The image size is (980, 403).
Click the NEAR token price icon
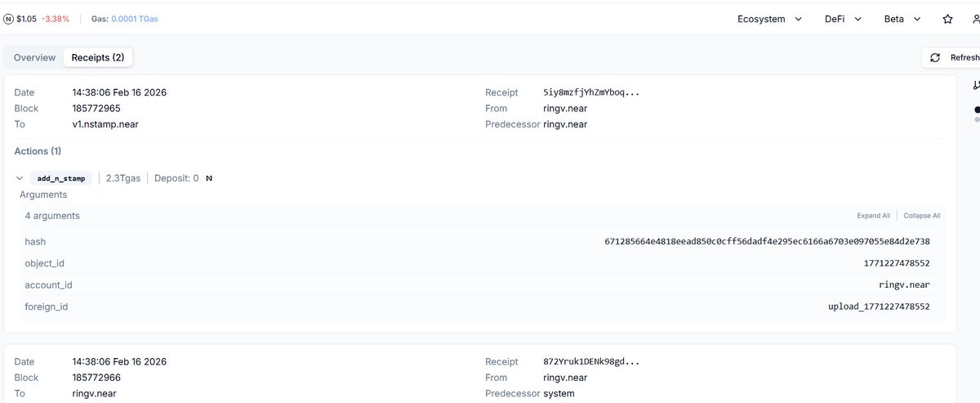pos(8,19)
